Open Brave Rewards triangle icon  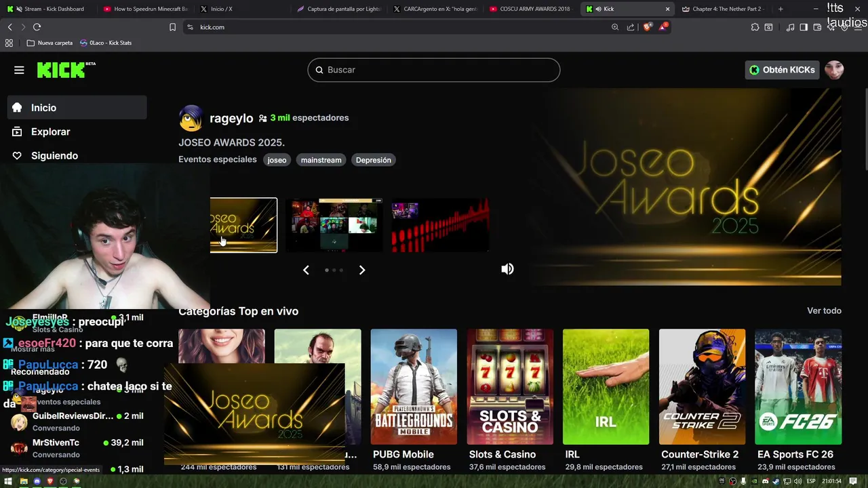(x=663, y=27)
